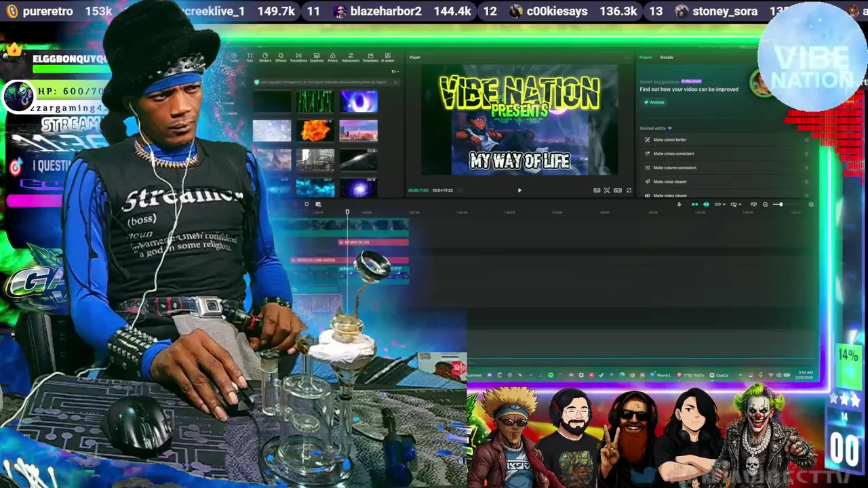Click the timeline cover/preview icon
This screenshot has height=488, width=868.
pos(753,204)
